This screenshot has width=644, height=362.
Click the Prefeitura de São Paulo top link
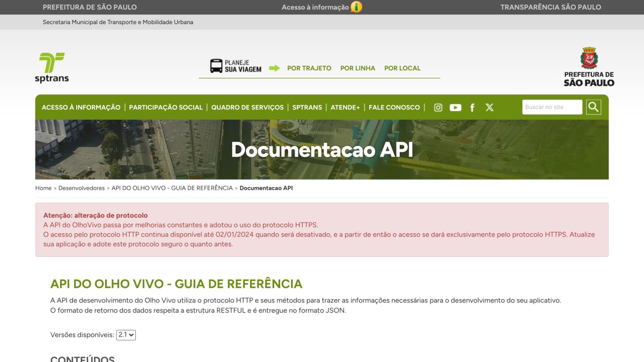pyautogui.click(x=90, y=7)
